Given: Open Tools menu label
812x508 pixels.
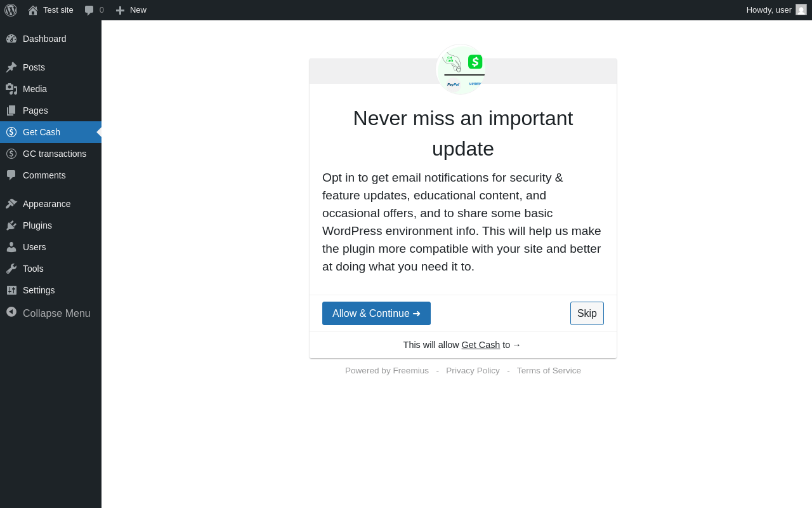Looking at the screenshot, I should (33, 269).
